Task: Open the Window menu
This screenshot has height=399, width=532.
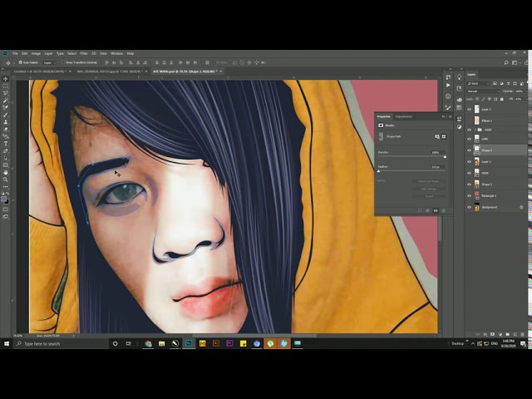Action: (116, 53)
